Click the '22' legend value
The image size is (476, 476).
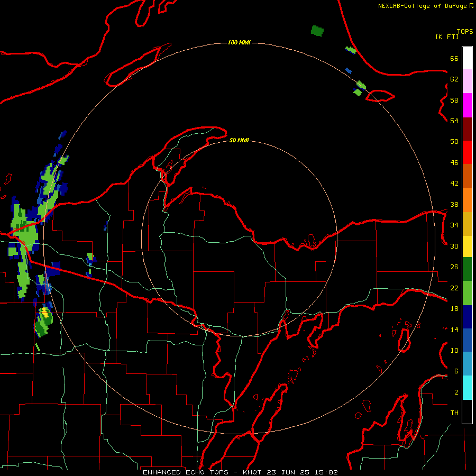click(x=454, y=288)
